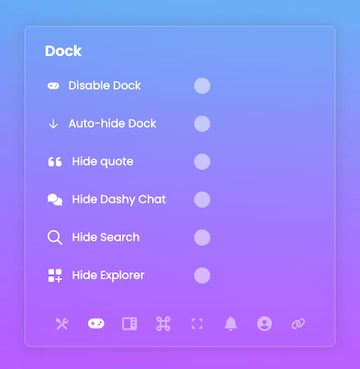Open the sidebar panel settings tab
Viewport: 360px width, 369px height.
[129, 324]
